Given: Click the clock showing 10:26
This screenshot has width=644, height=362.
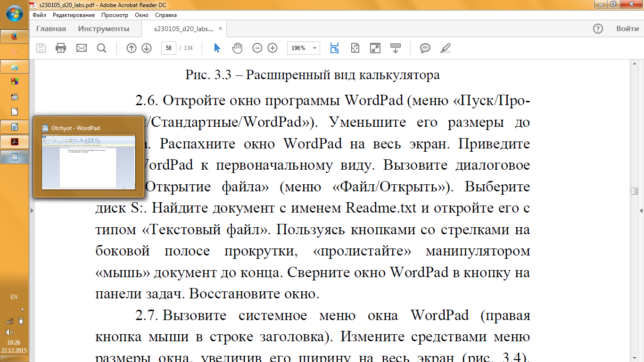Looking at the screenshot, I should [x=14, y=342].
